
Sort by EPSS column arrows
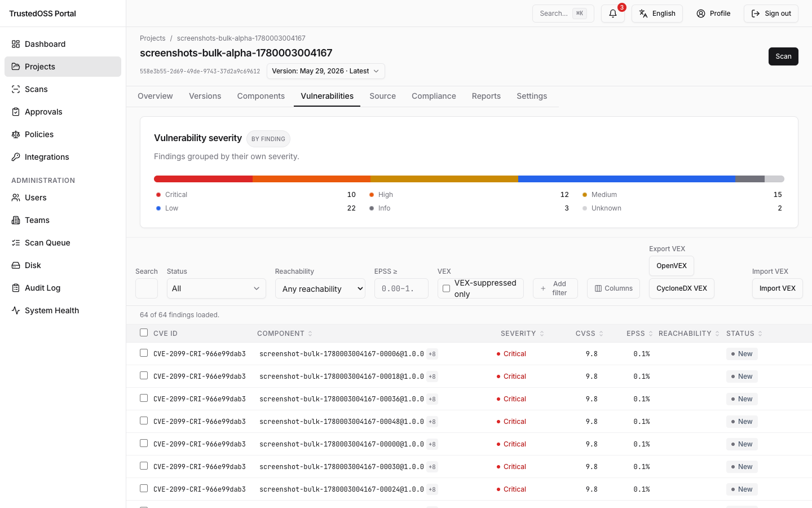651,334
